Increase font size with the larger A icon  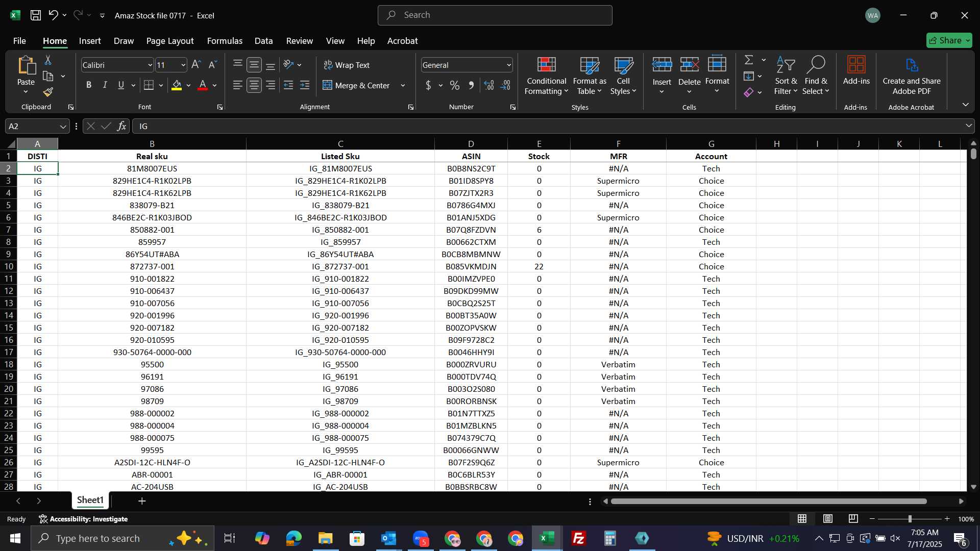click(x=196, y=65)
